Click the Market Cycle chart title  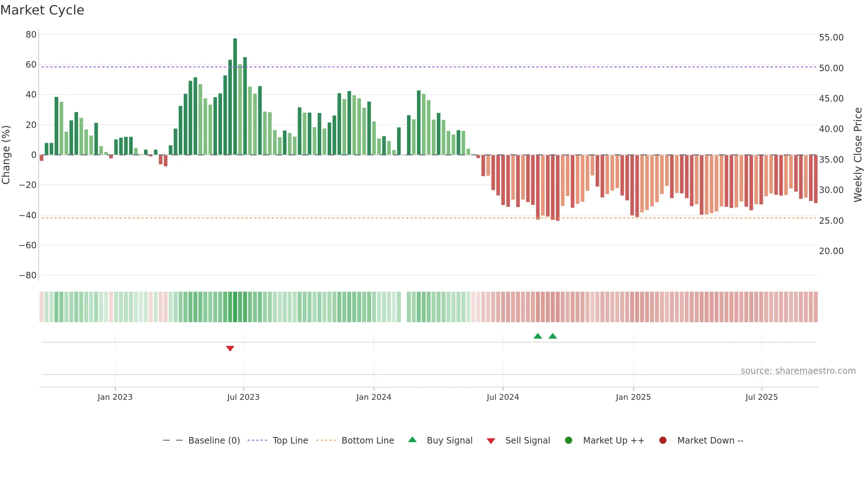[x=42, y=10]
